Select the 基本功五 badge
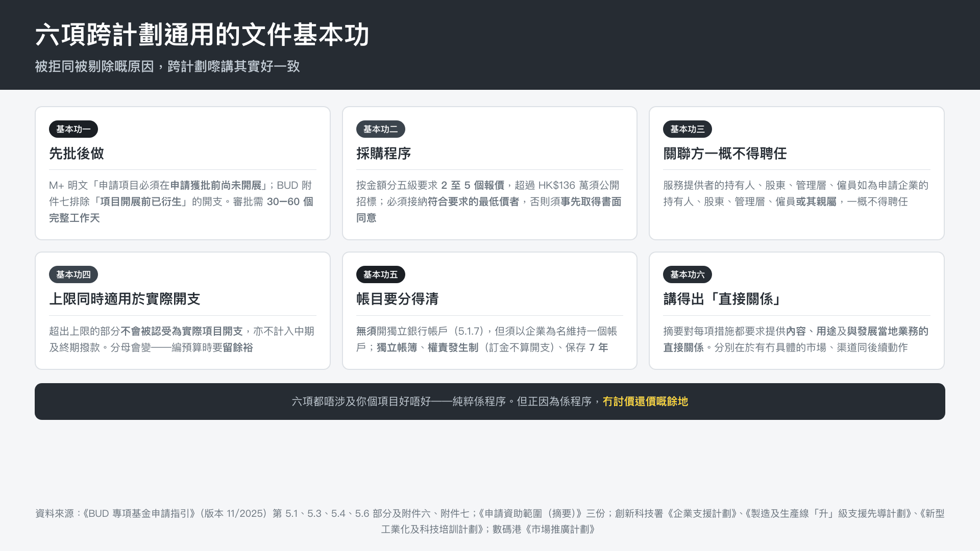Image resolution: width=980 pixels, height=551 pixels. 380,274
